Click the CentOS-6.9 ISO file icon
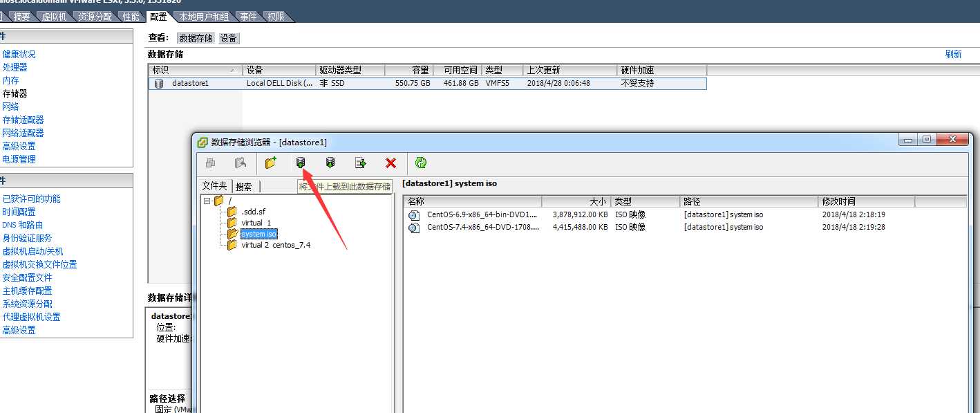This screenshot has height=413, width=980. click(413, 215)
